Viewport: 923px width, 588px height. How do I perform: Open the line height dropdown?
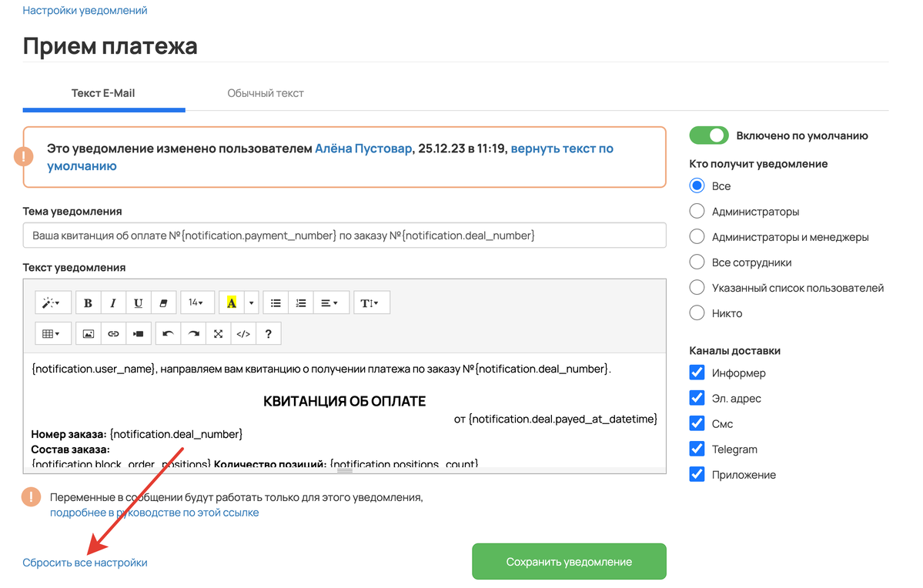pyautogui.click(x=372, y=302)
